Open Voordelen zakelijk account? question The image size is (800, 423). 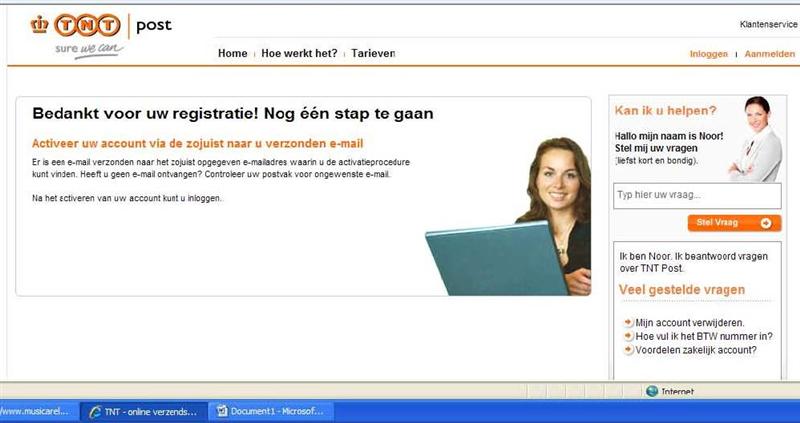pos(696,350)
